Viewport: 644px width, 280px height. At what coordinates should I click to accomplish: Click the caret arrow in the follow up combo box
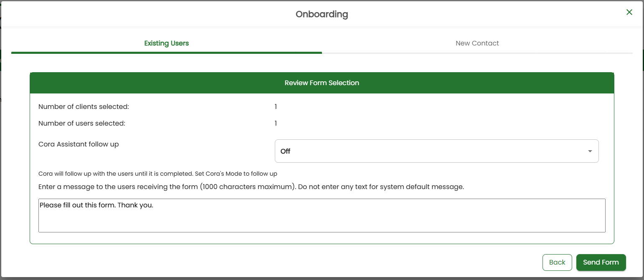(590, 151)
